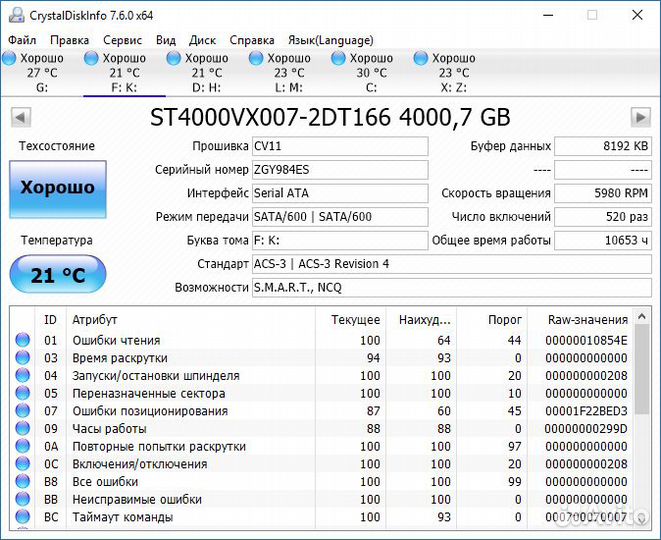Screen dimensions: 661x540
Task: Click scrollbar up arrow in attribute list
Action: click(642, 316)
